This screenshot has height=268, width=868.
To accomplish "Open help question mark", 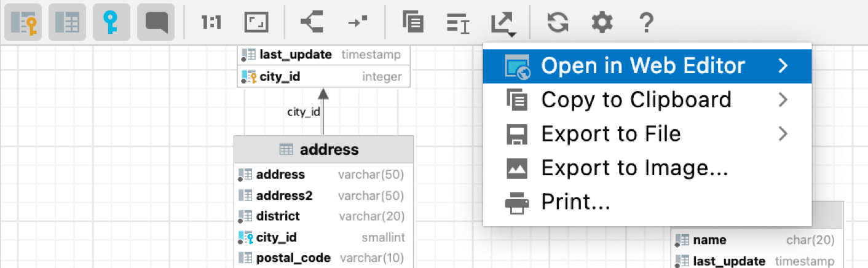I will (x=645, y=23).
